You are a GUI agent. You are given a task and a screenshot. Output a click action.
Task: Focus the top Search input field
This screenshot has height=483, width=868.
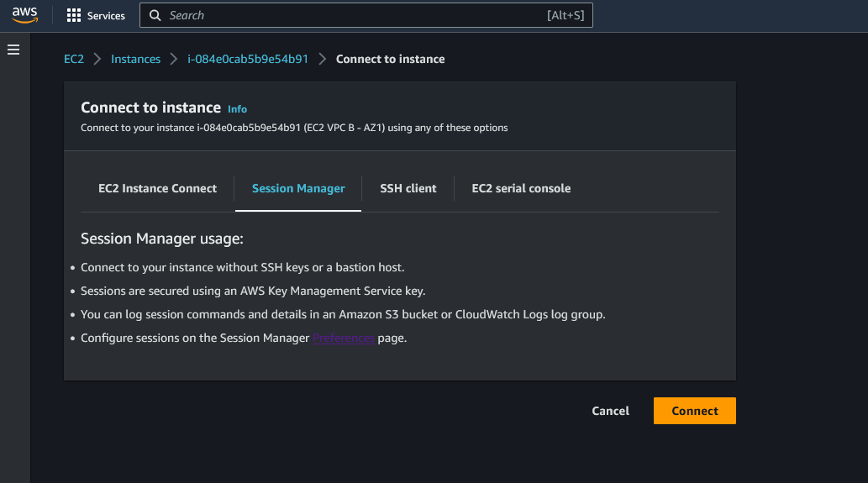[353, 15]
